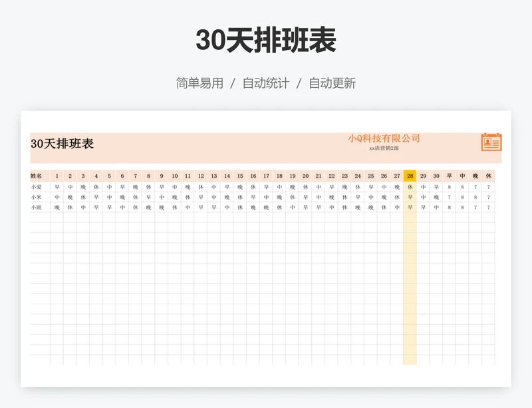
Task: Select the '晚' shift total column header
Action: pos(475,176)
